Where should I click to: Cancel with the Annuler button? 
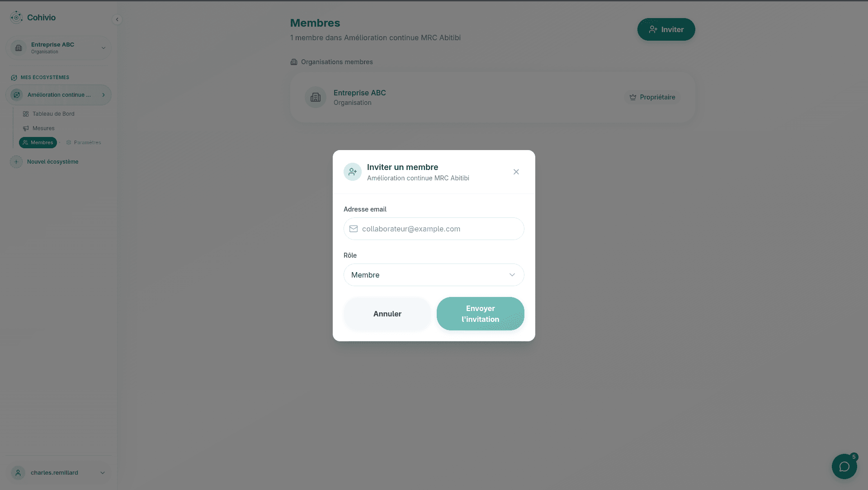(387, 314)
